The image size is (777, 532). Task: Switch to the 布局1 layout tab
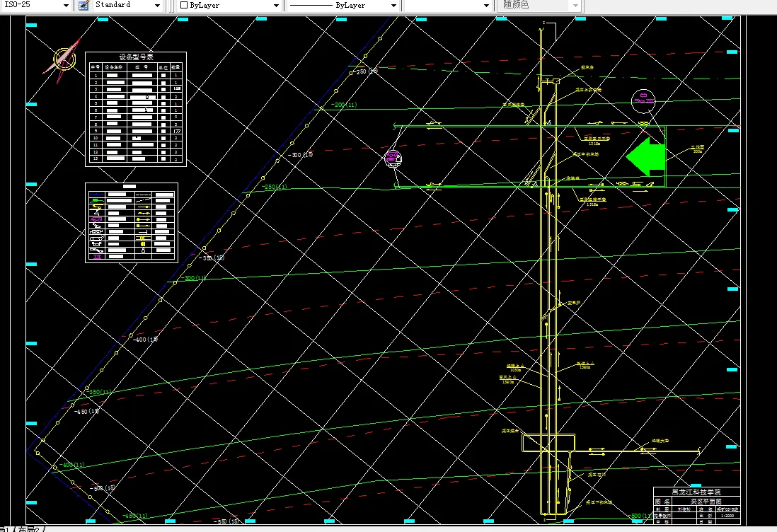[4, 529]
